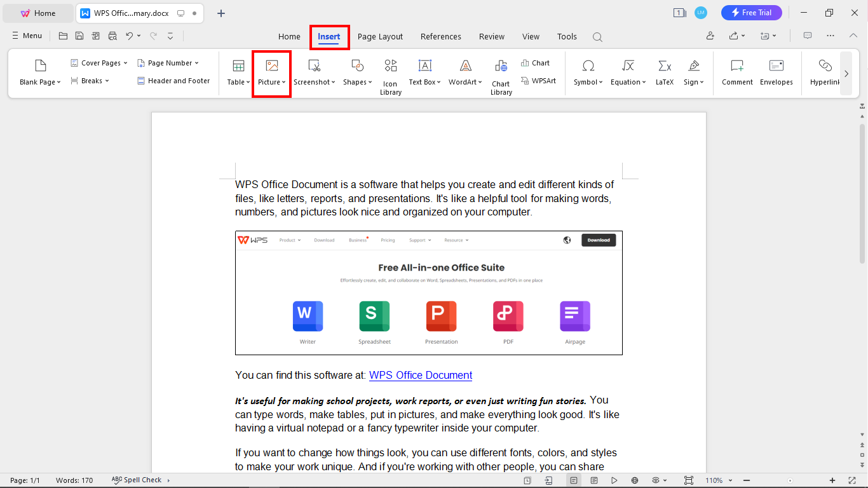Switch to the References ribbon tab
This screenshot has width=868, height=488.
440,36
